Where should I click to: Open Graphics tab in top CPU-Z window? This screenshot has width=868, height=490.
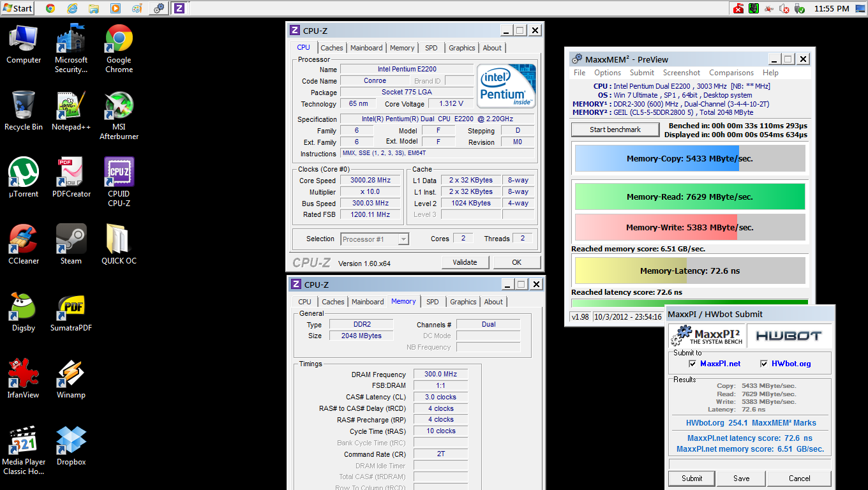tap(462, 48)
